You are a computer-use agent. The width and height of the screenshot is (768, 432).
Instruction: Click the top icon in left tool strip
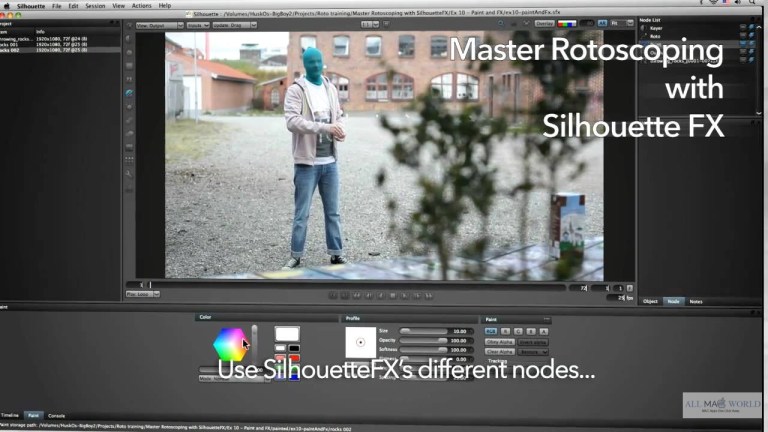pyautogui.click(x=129, y=25)
